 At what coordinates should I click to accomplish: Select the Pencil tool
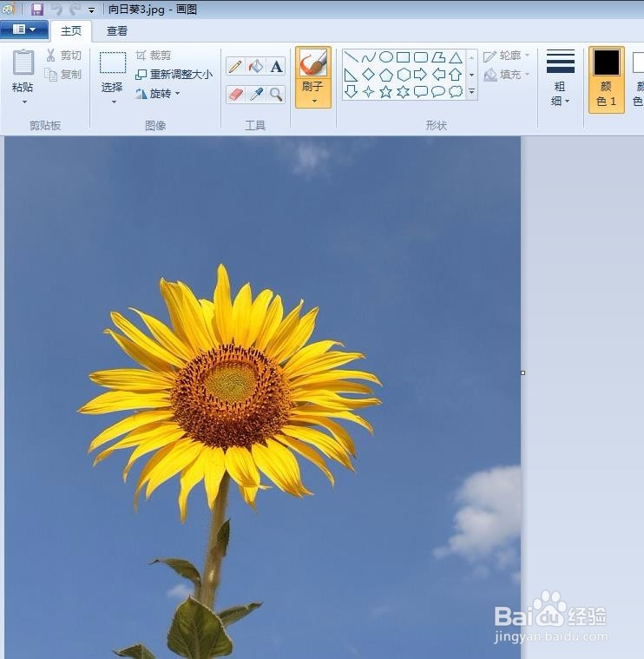(236, 66)
